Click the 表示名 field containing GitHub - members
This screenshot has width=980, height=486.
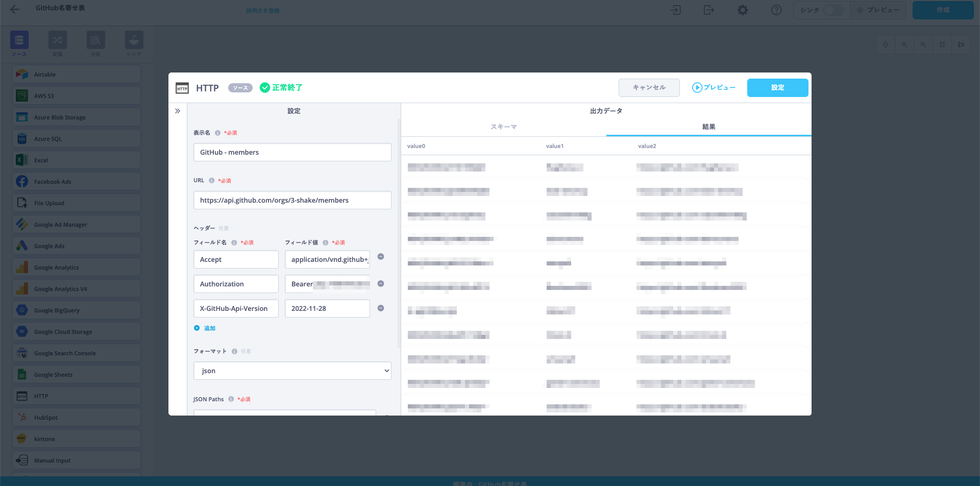(x=292, y=152)
